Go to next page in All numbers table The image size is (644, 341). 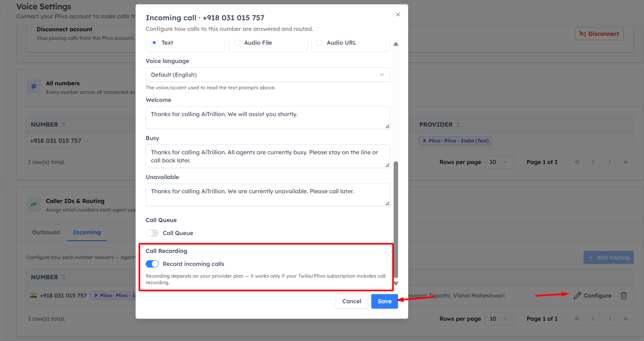click(610, 162)
